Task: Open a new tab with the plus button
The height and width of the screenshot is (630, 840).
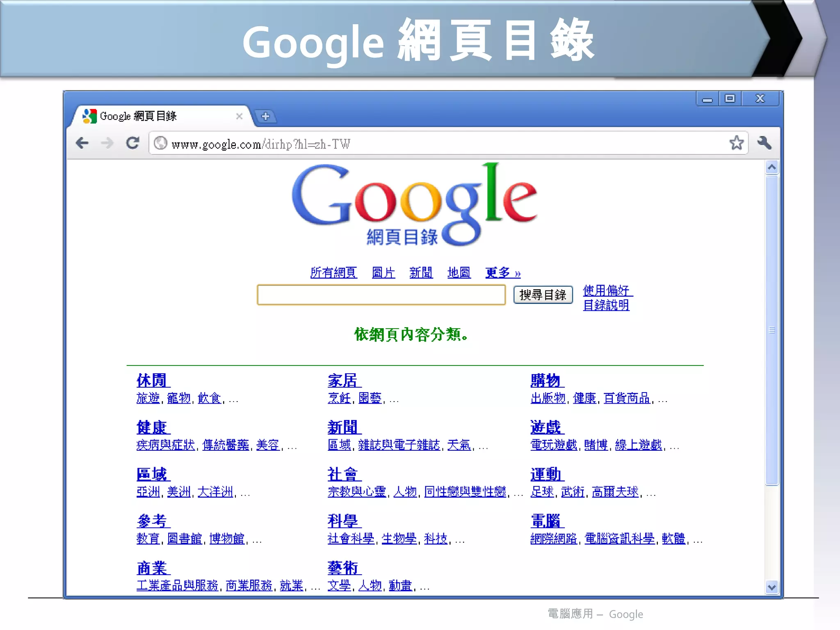Action: 265,116
